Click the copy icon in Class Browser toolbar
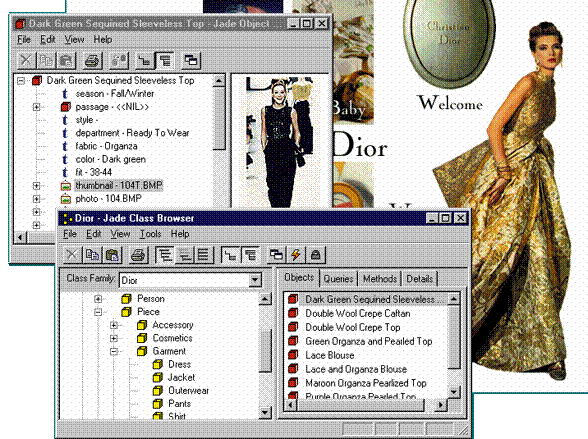Image resolution: width=588 pixels, height=439 pixels. [x=92, y=255]
